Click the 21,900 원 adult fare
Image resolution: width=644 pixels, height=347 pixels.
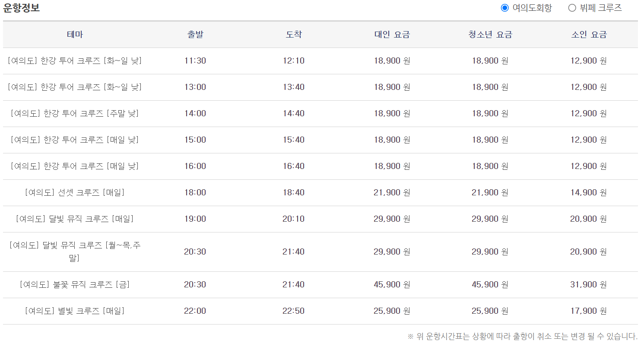[x=392, y=192]
